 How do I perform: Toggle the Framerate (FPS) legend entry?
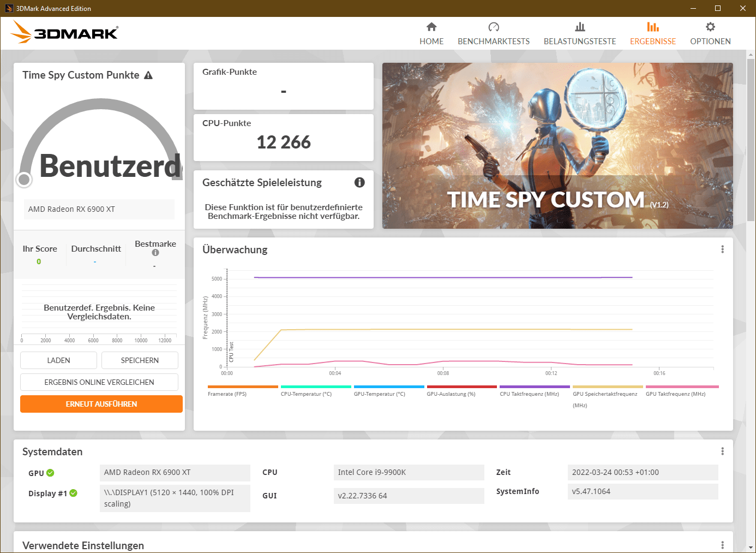click(x=243, y=391)
